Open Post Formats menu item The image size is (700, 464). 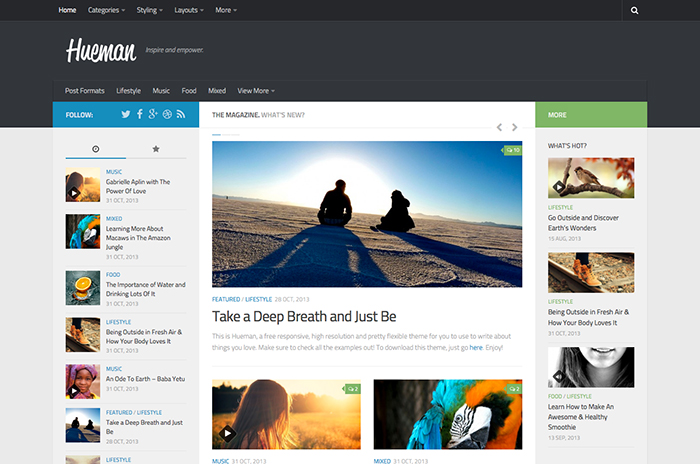tap(84, 91)
